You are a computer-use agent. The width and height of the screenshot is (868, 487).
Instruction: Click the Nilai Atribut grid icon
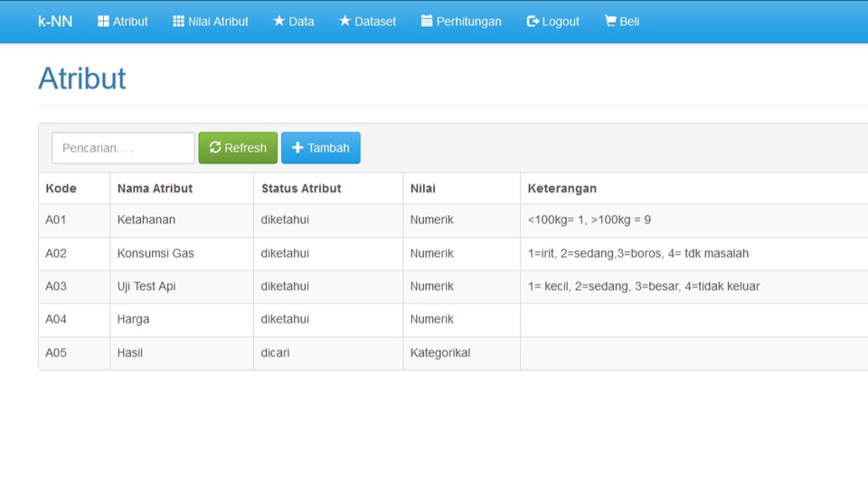178,21
